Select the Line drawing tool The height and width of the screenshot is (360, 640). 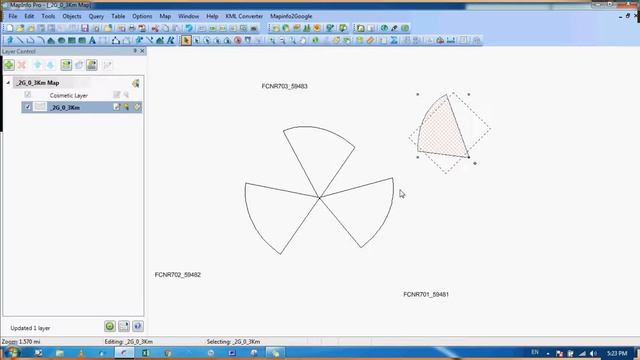pyautogui.click(x=20, y=40)
